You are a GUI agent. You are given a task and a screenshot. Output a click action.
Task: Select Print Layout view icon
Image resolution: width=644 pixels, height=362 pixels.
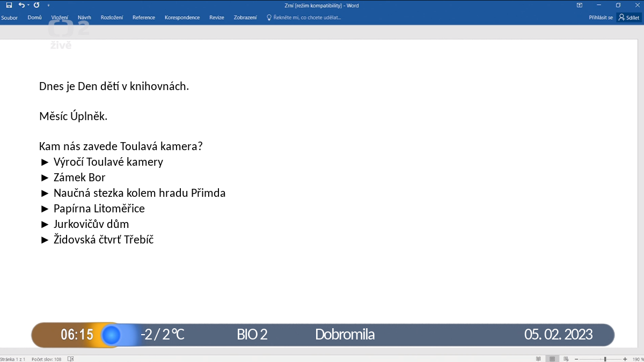tap(551, 359)
